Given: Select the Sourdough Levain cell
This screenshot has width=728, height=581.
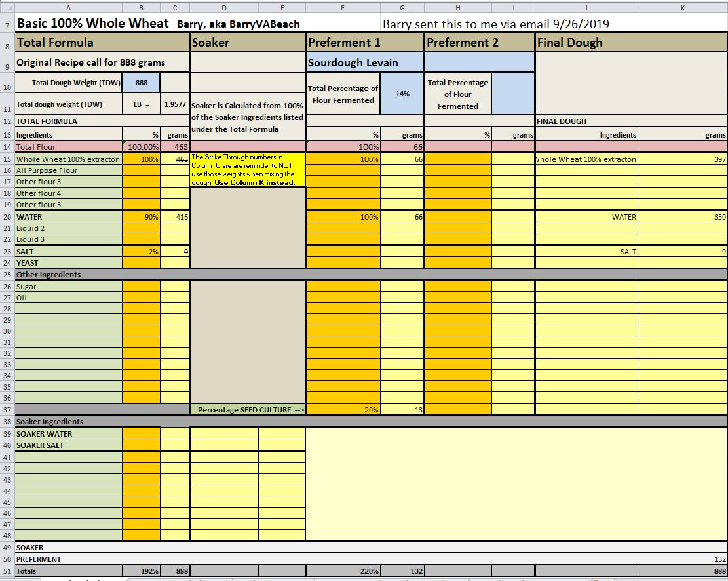Looking at the screenshot, I should [x=365, y=63].
